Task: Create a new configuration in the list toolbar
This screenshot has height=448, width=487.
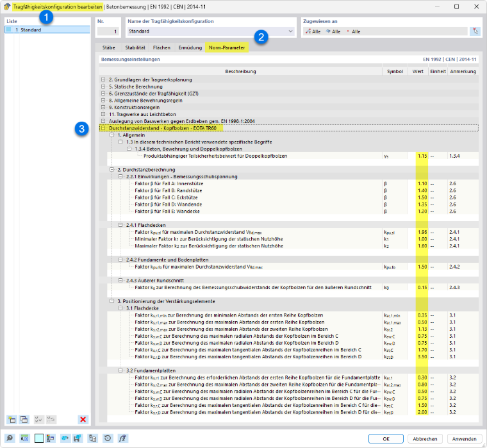Action: tap(12, 419)
